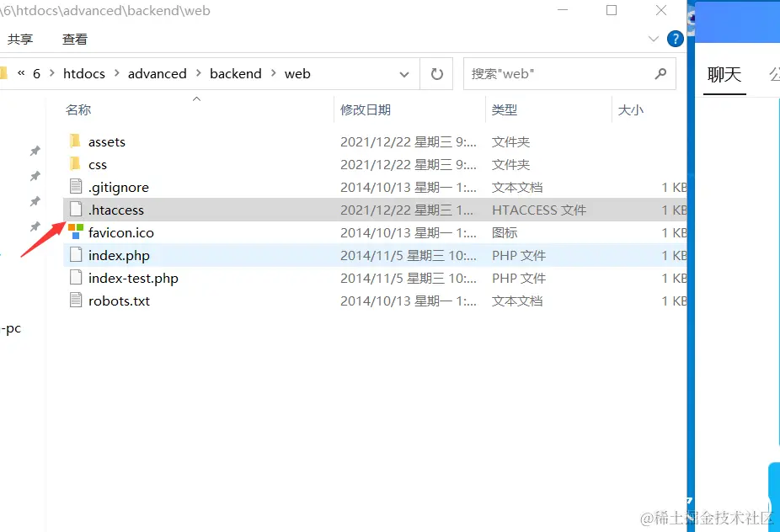Click the PHP 文件 type of index-test.php
The width and height of the screenshot is (780, 532).
(519, 279)
